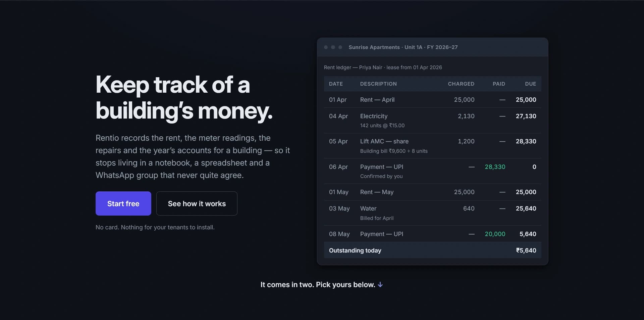644x320 pixels.
Task: Click 'No card. Nothing for your tenants to install.'
Action: (155, 227)
